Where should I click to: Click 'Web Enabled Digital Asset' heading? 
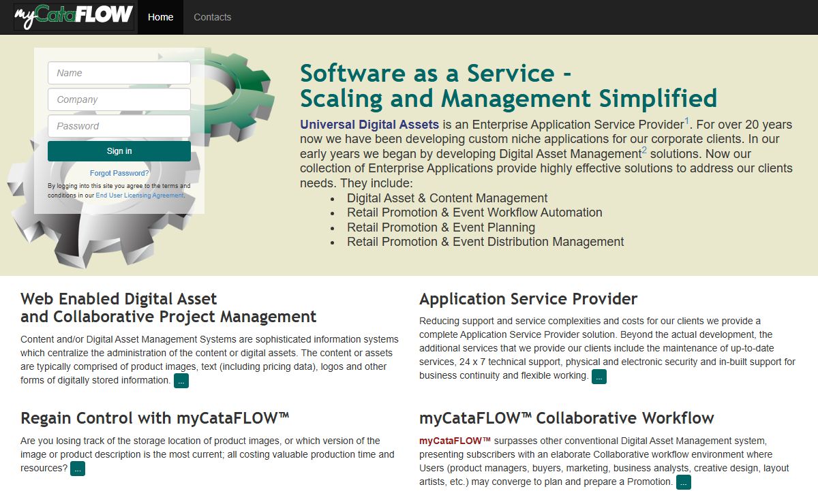click(x=168, y=308)
